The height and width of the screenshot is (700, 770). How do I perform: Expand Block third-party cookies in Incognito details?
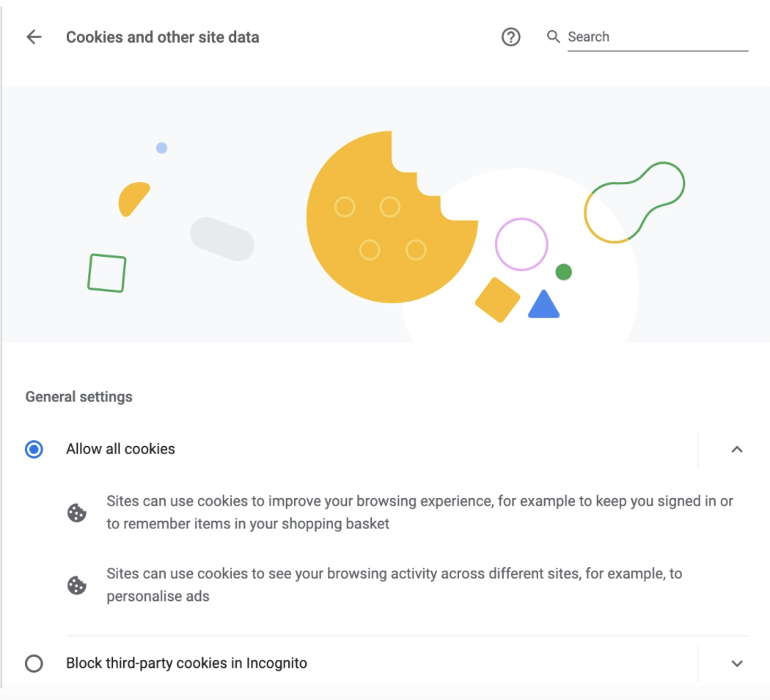pyautogui.click(x=736, y=663)
